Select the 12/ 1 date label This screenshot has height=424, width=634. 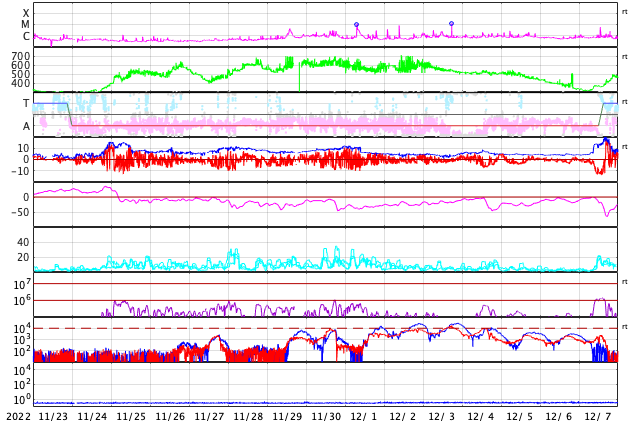(363, 417)
